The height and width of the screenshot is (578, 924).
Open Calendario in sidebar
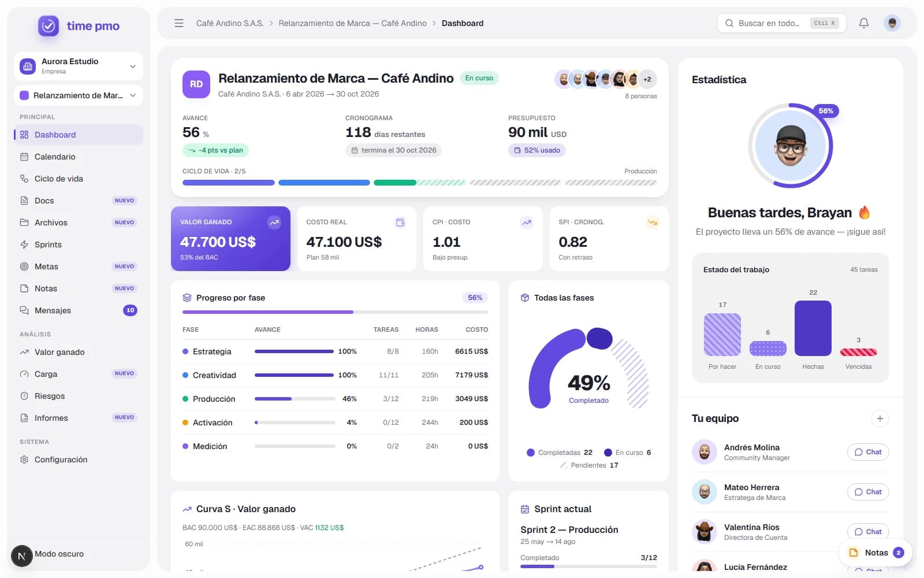pos(79,157)
